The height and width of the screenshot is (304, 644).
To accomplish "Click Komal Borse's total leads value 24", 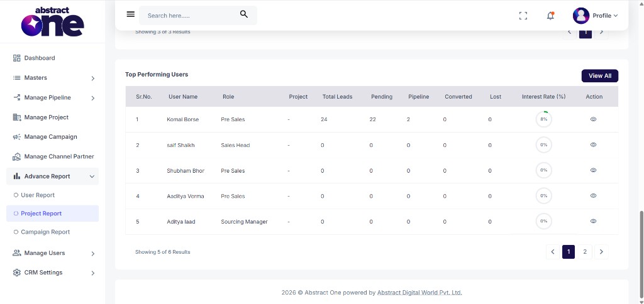I will [324, 120].
